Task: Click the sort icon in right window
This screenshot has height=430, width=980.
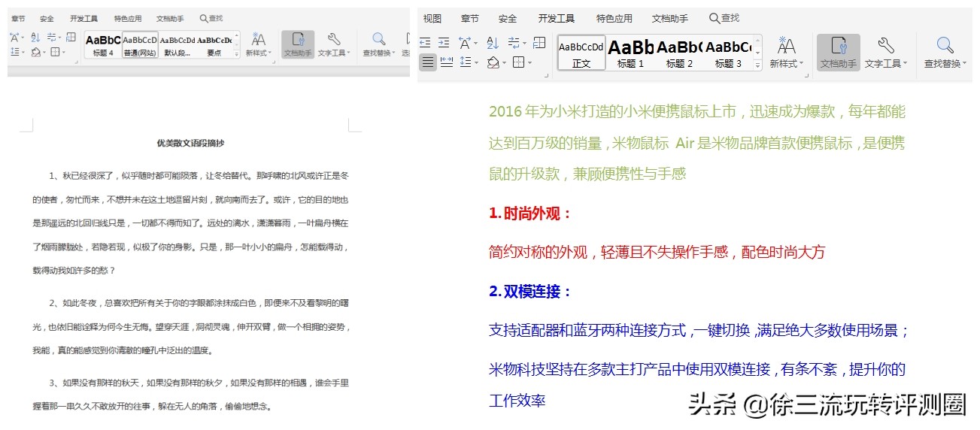Action: [493, 43]
